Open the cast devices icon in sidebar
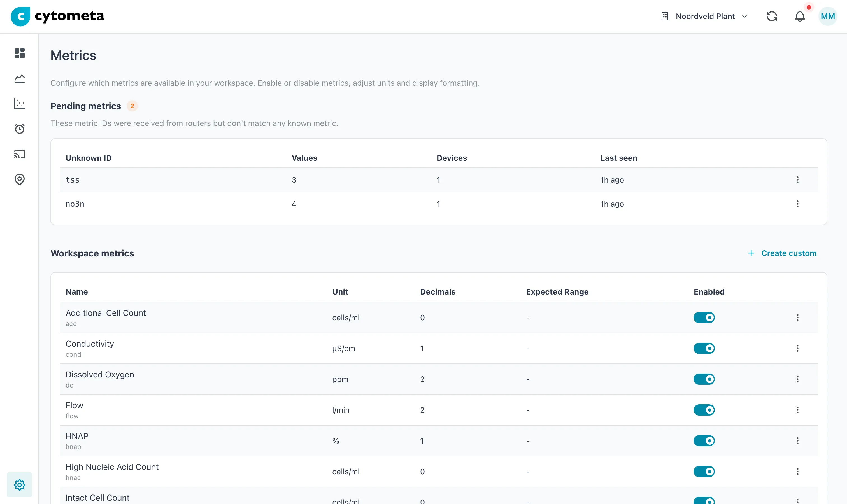This screenshot has height=504, width=847. [19, 154]
